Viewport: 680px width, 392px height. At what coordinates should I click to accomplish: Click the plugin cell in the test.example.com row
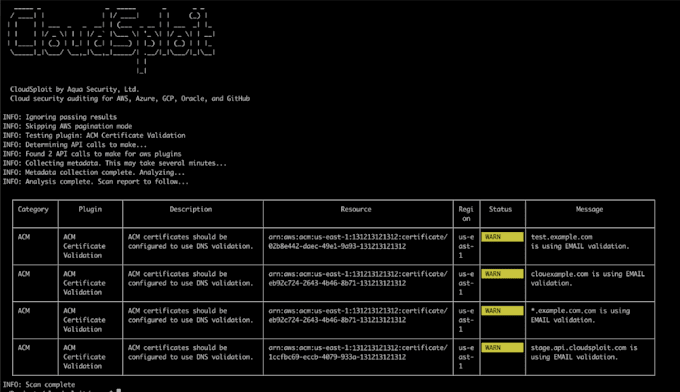84,246
